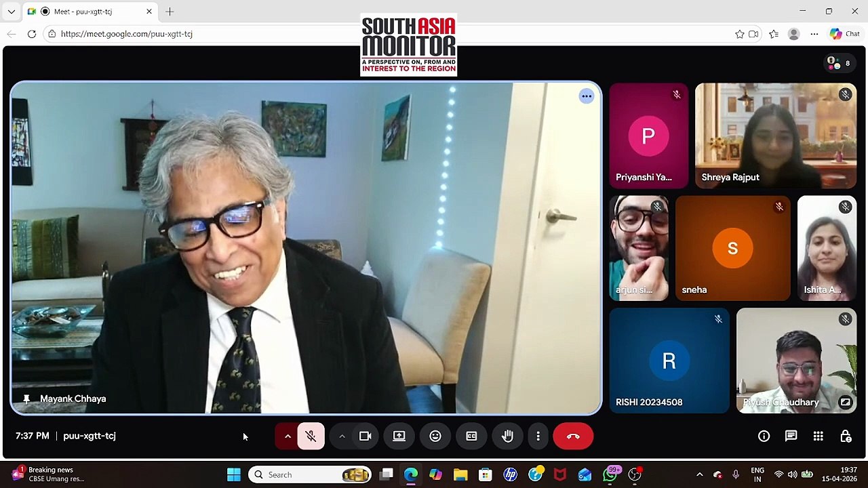Open video settings arrow beside camera

click(342, 436)
